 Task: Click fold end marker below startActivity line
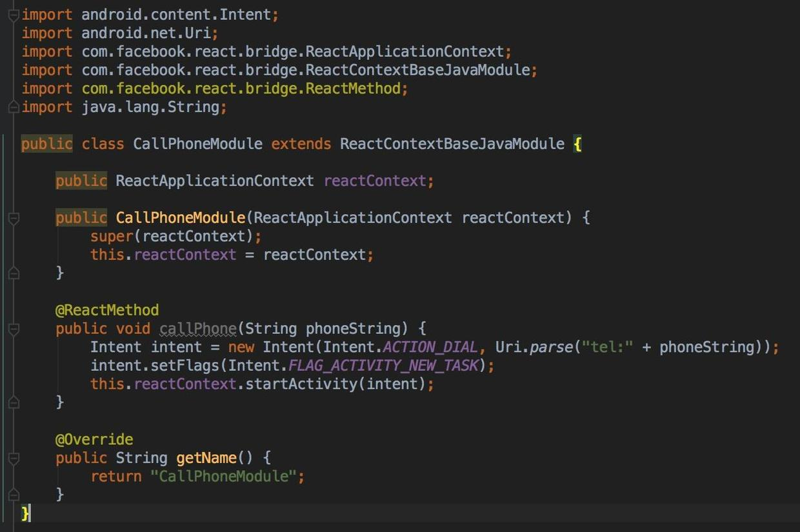click(x=14, y=402)
